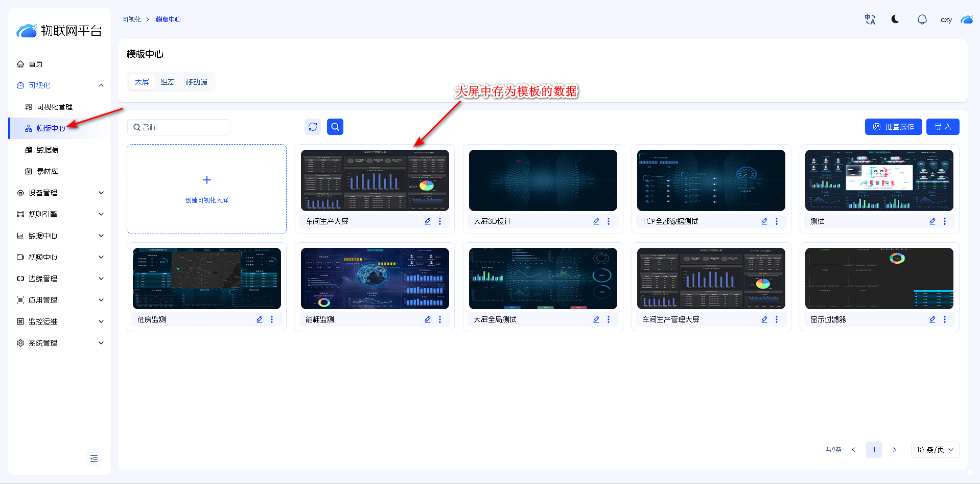
Task: Open more options for 大屏3D设计
Action: click(x=608, y=221)
